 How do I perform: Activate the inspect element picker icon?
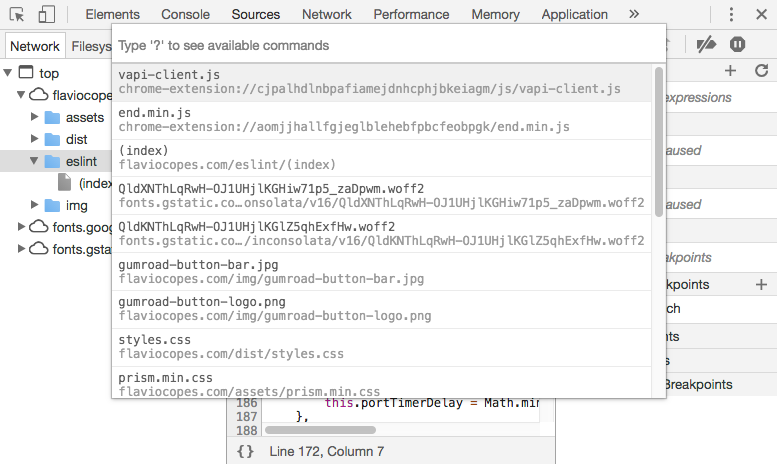click(17, 14)
